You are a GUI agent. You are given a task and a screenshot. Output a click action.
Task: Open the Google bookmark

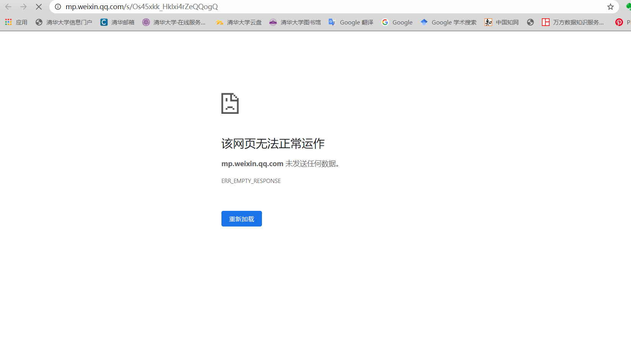point(397,22)
